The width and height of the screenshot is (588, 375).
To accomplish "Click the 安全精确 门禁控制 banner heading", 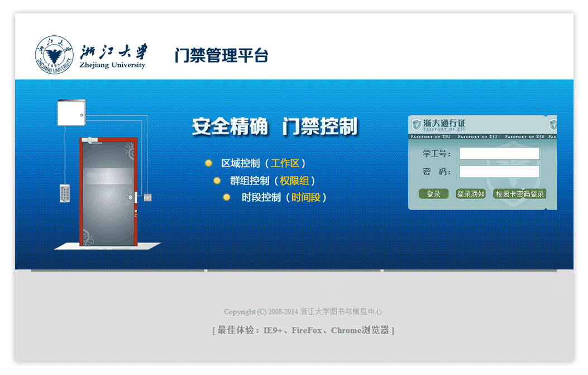I will coord(274,126).
